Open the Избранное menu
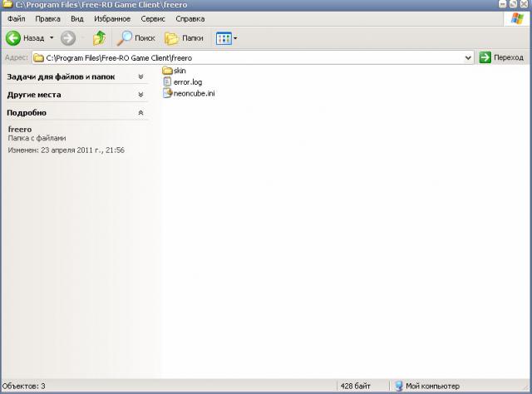 (112, 18)
